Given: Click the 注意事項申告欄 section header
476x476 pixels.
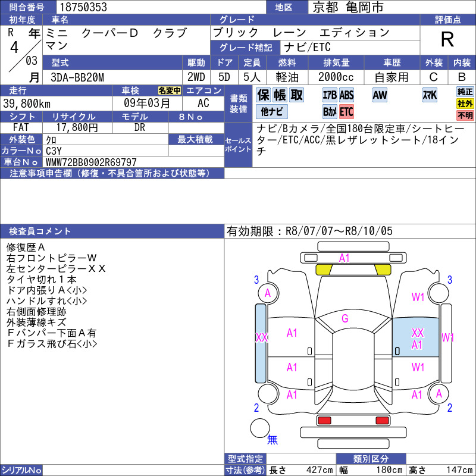Looking at the screenshot, I should pos(112,173).
